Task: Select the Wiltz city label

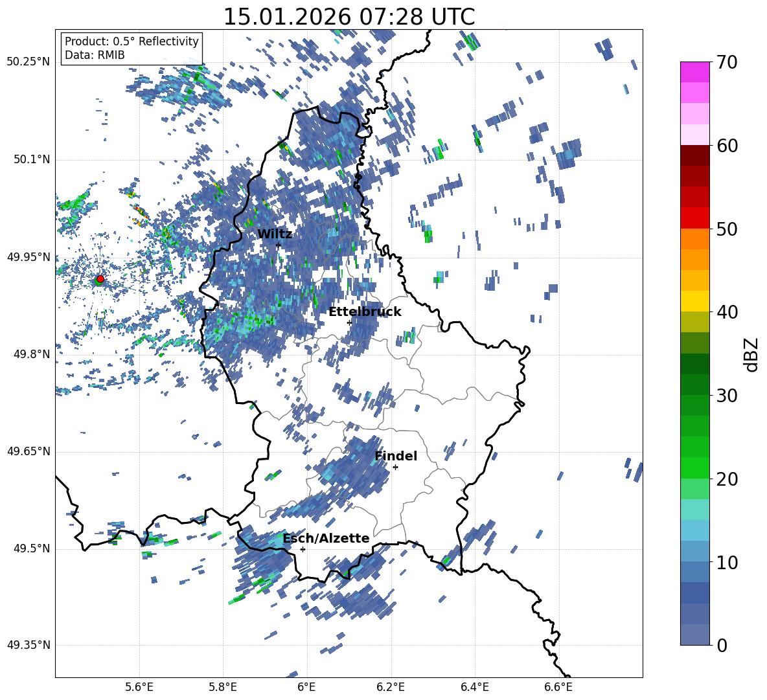Action: [x=275, y=234]
